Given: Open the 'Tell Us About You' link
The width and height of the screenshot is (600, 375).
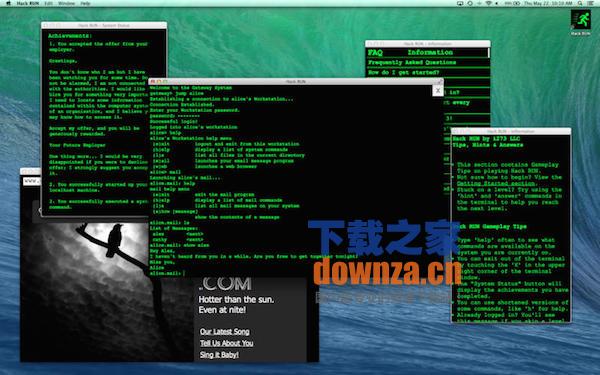Looking at the screenshot, I should click(x=227, y=343).
